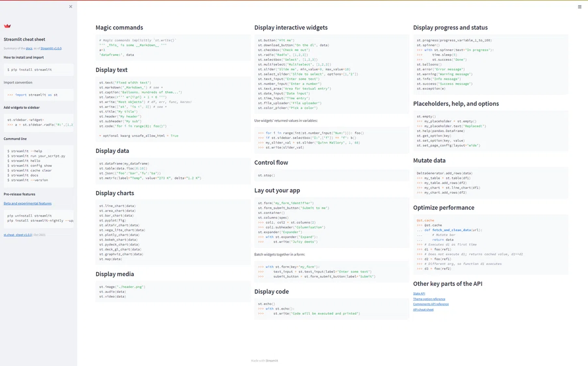Select the st.dataframe(my_dataframe) line
This screenshot has width=588, height=366.
click(124, 163)
